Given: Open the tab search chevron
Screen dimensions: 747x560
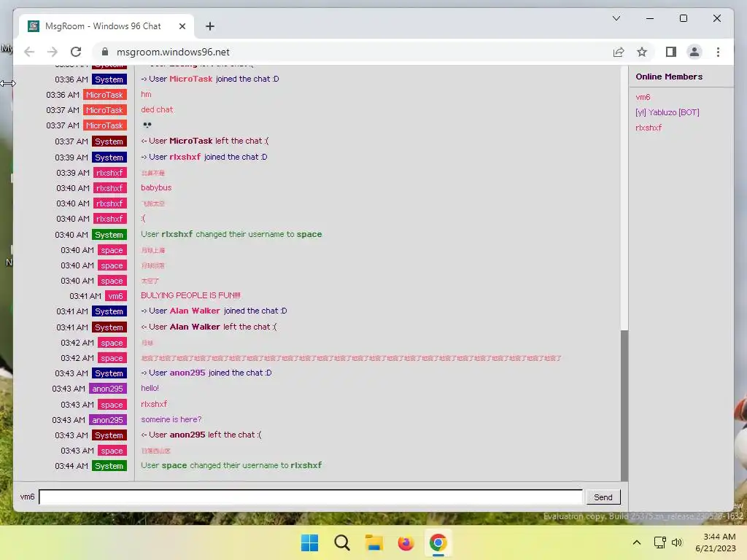Looking at the screenshot, I should click(616, 18).
